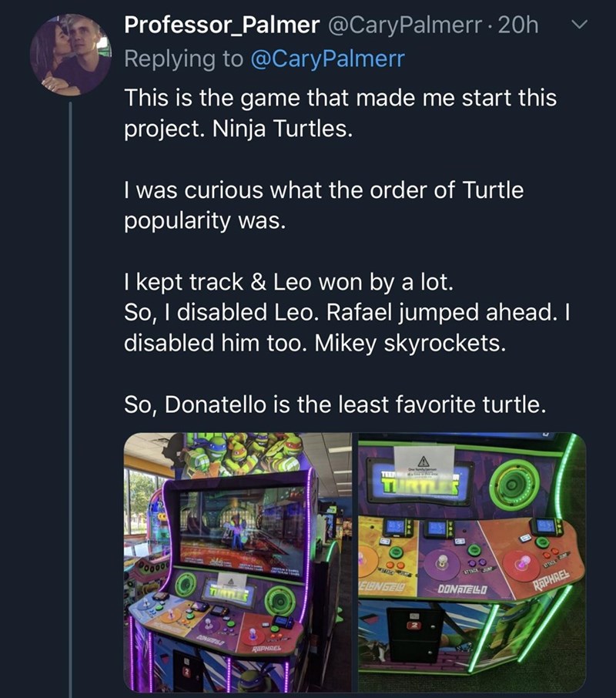Click the game screen in left photo
This screenshot has width=616, height=698.
point(242,525)
